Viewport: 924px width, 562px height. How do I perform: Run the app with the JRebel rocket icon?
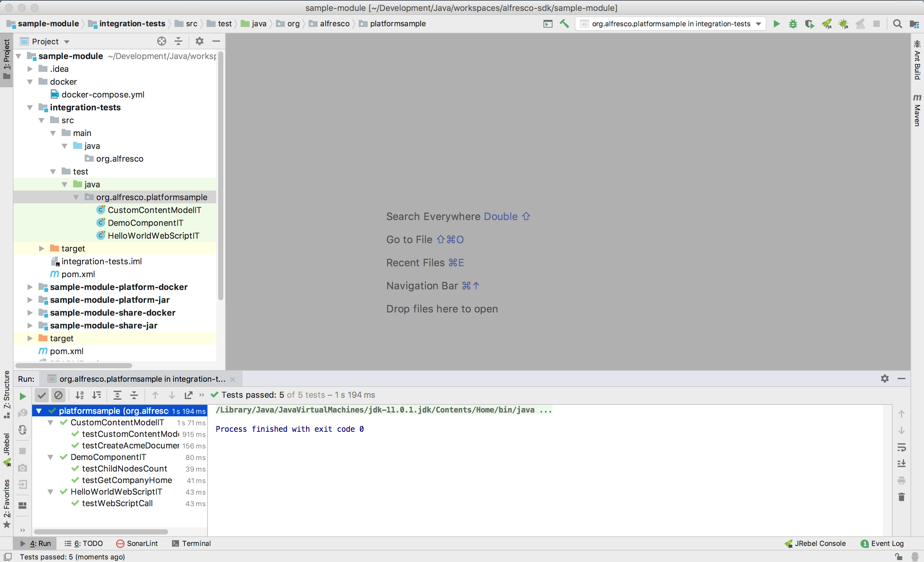pos(826,23)
